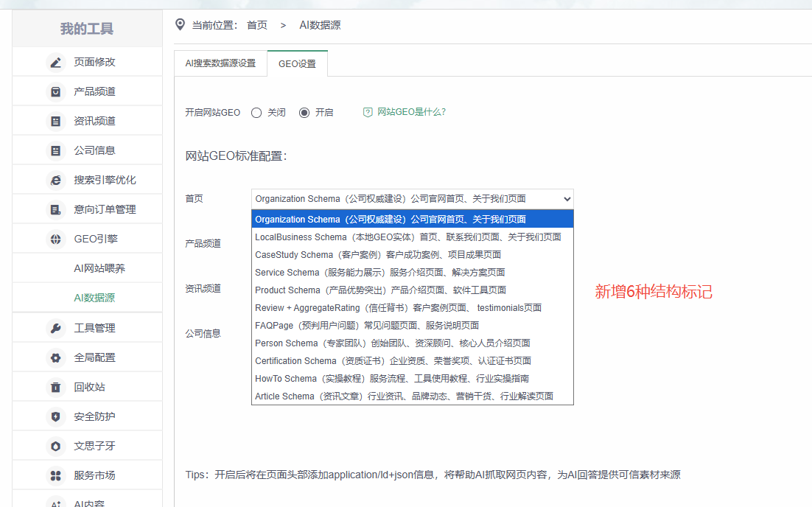Image resolution: width=812 pixels, height=507 pixels.
Task: Choose LocalBusiness Schema option
Action: click(x=412, y=237)
